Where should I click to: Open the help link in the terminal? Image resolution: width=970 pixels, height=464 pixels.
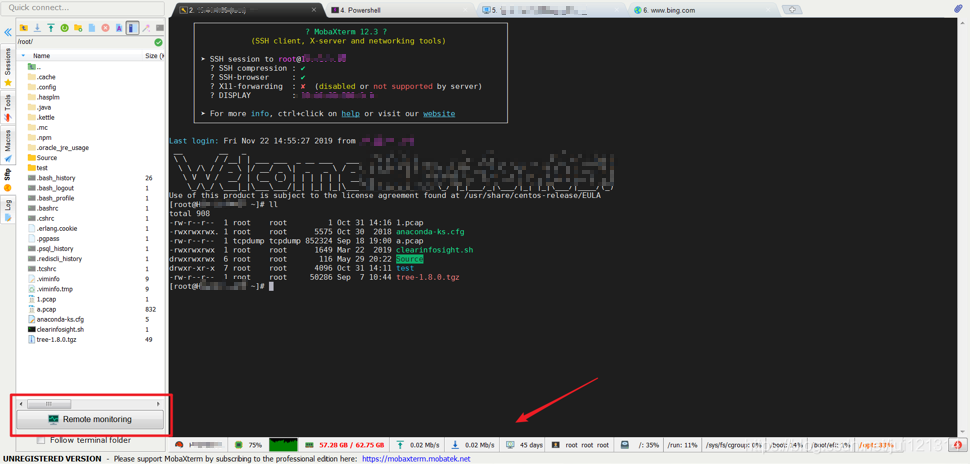(x=350, y=114)
